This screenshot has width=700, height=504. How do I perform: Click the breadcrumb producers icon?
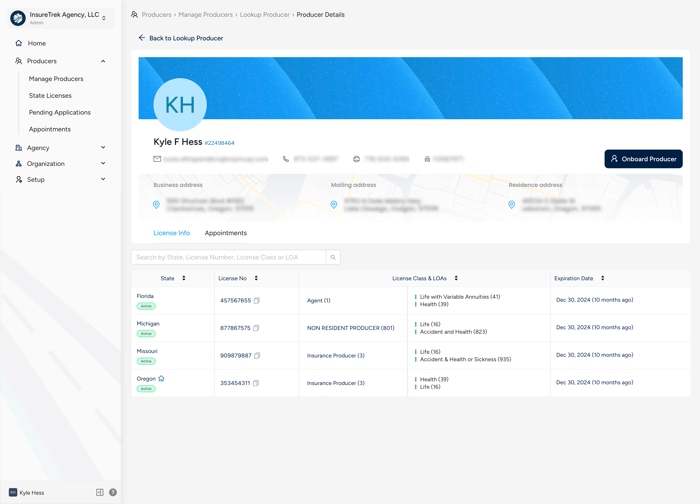tap(134, 15)
